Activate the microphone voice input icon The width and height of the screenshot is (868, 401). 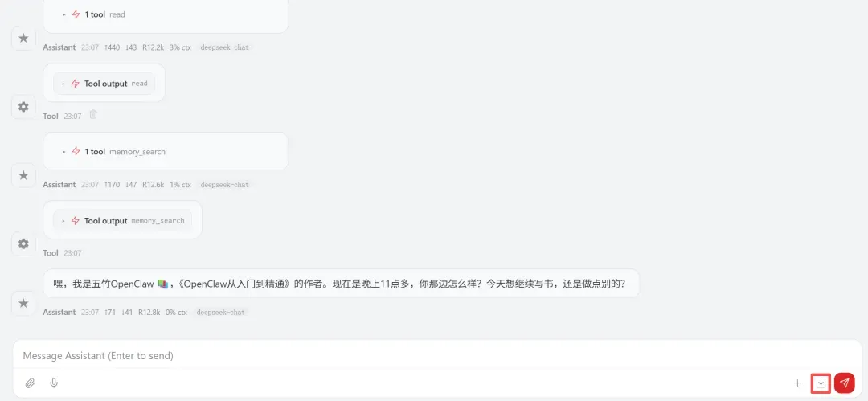[54, 383]
